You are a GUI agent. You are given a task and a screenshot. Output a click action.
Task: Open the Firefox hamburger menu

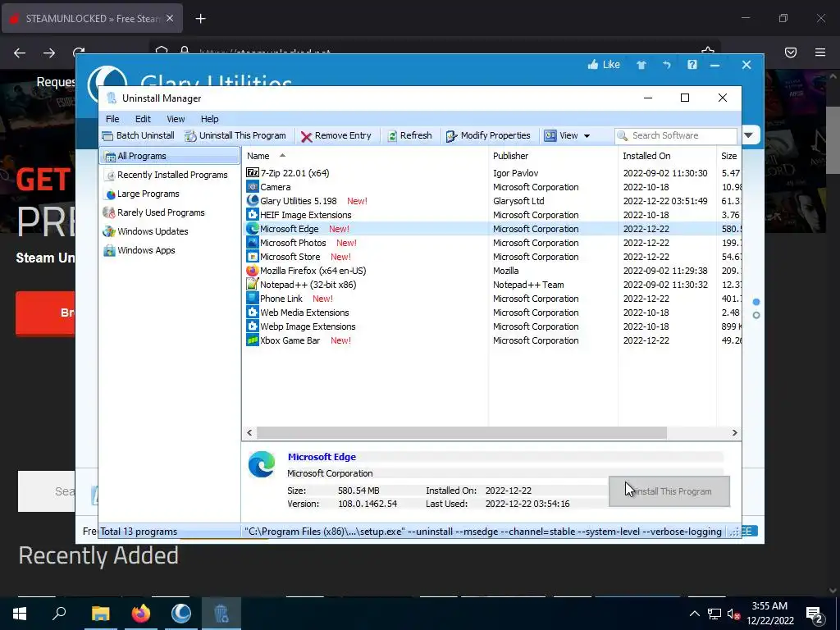coord(820,52)
